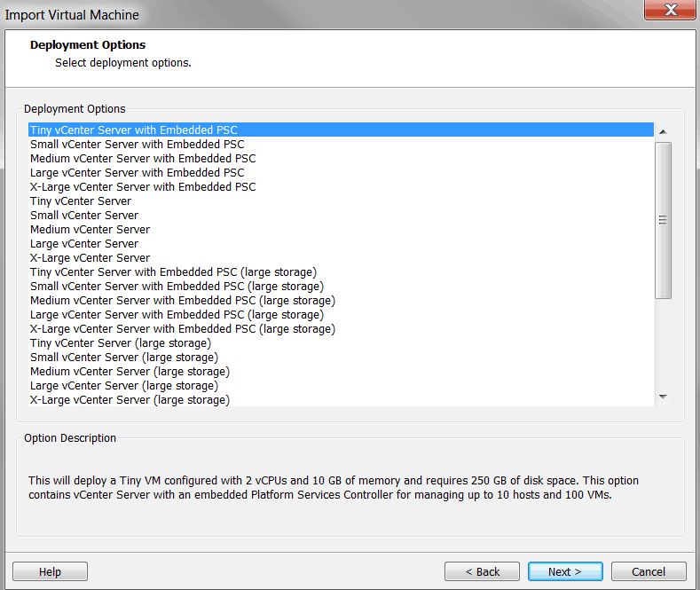Close the Import Virtual Machine dialog

672,11
